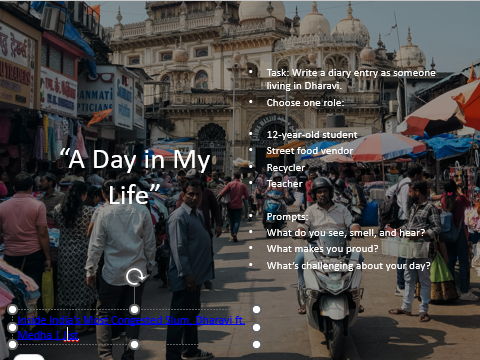Click the word underlined in red in the link

point(71,335)
